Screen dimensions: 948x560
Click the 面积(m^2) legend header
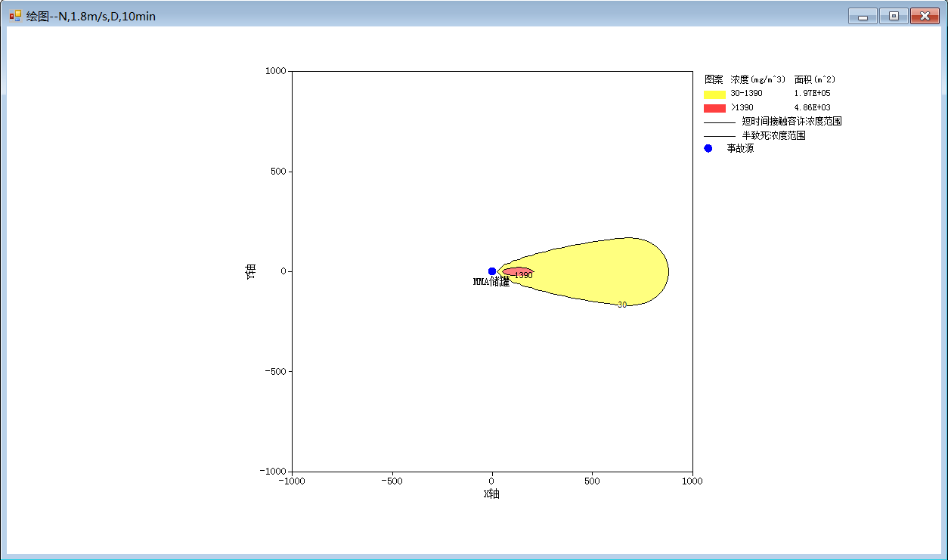(815, 79)
